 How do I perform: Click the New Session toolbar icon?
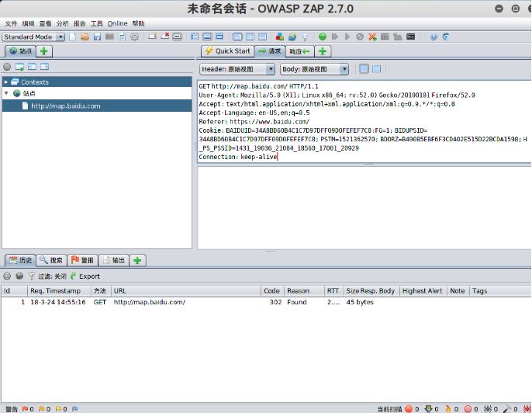73,36
